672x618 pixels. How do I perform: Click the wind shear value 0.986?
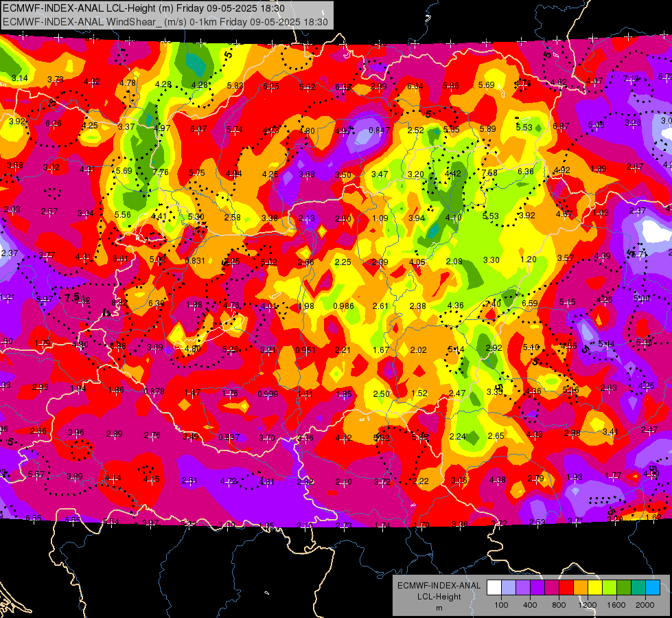pos(344,306)
